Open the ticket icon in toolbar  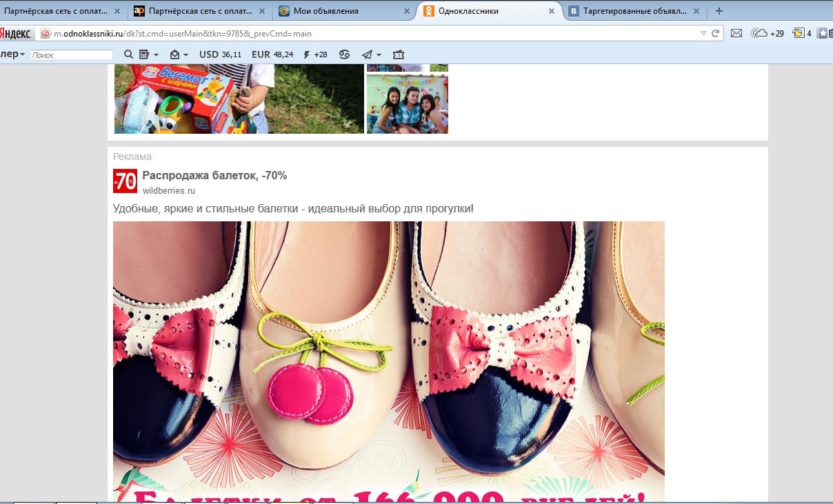[398, 54]
